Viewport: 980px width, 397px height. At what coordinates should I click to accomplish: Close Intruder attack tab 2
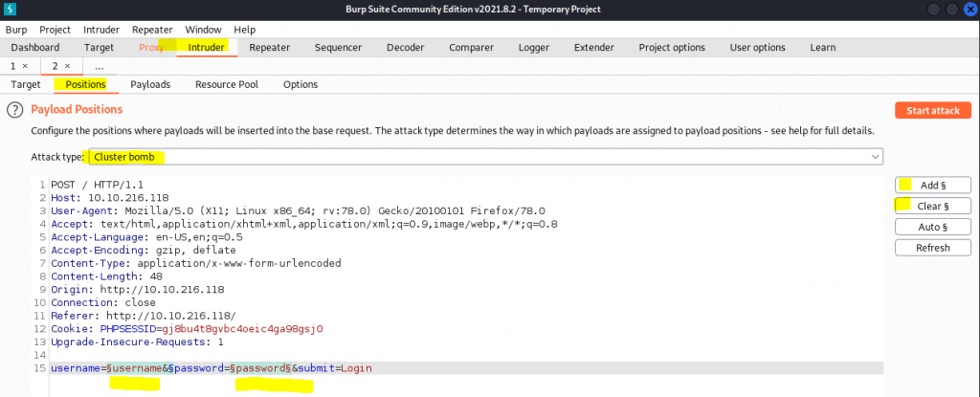tap(68, 66)
